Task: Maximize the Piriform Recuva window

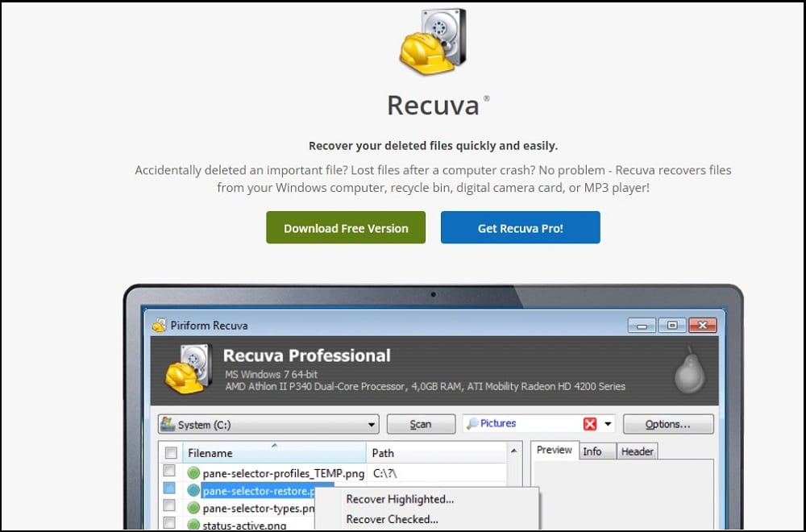Action: [672, 326]
